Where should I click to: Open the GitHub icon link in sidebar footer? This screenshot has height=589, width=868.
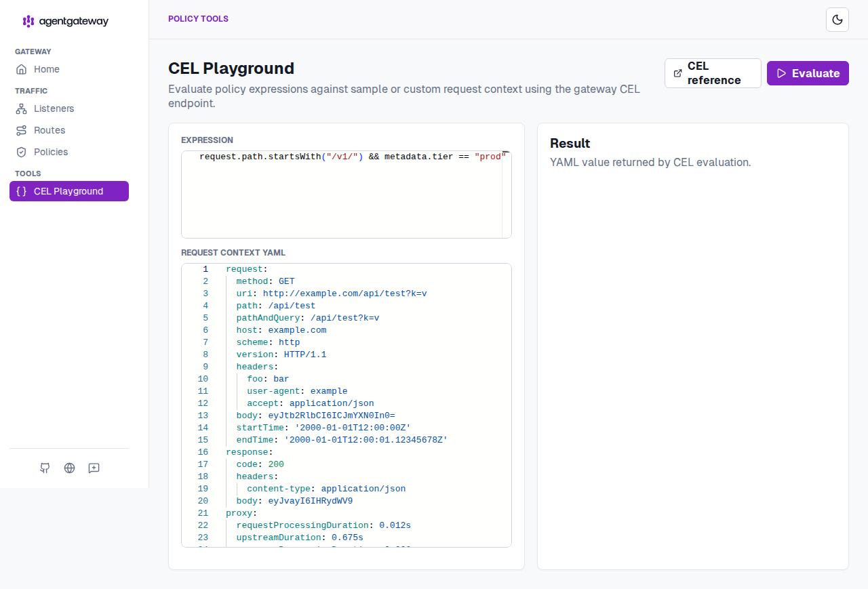point(45,468)
